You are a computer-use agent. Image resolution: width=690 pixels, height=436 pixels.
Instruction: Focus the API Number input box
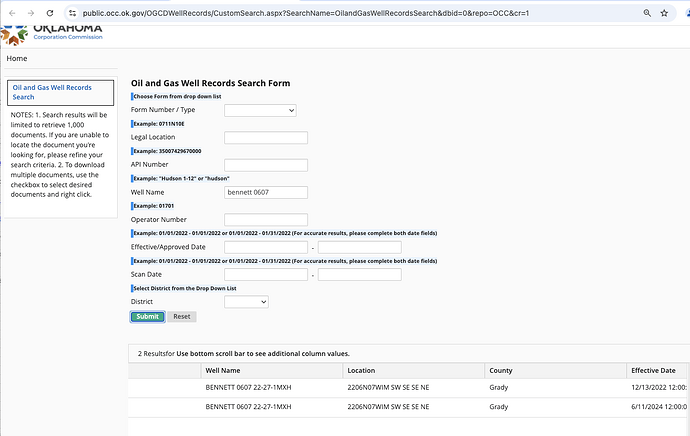pyautogui.click(x=265, y=165)
